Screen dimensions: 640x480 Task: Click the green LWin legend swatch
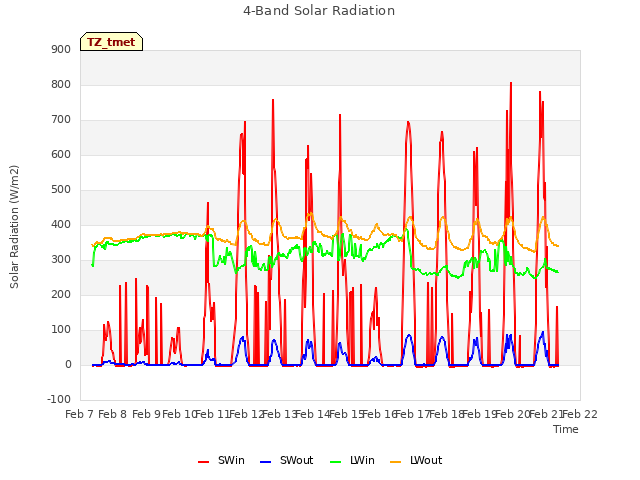(x=335, y=462)
